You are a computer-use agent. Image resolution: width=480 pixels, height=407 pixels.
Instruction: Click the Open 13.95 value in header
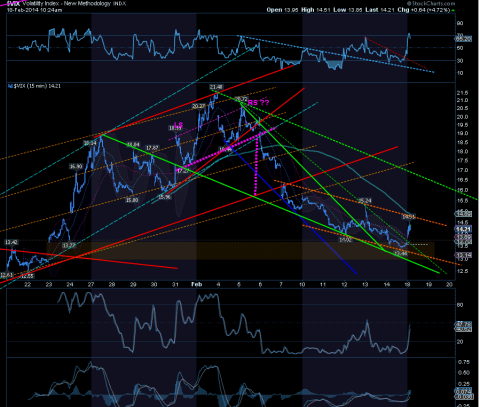[282, 10]
